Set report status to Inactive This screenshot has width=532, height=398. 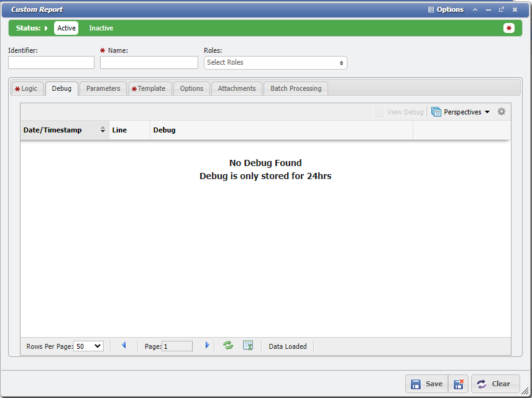pos(101,28)
